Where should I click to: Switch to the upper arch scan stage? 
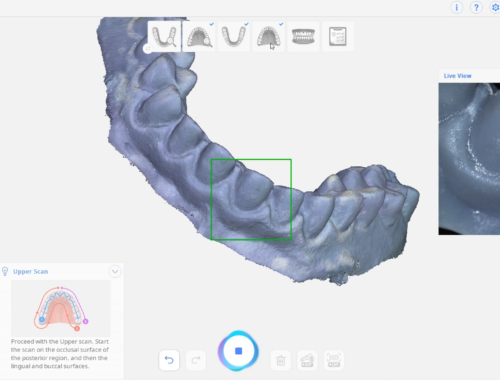click(x=269, y=36)
